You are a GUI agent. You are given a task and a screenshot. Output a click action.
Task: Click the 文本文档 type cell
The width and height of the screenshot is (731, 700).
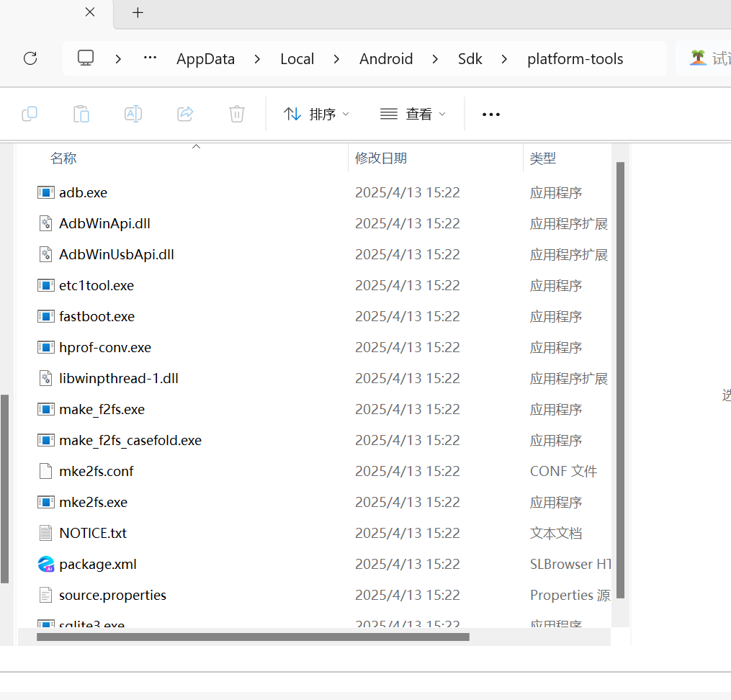[x=556, y=533]
